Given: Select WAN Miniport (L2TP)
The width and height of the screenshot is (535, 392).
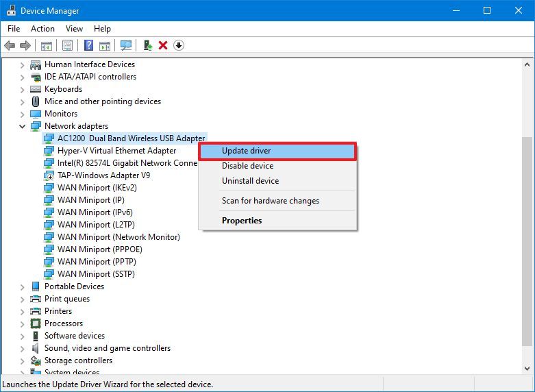Looking at the screenshot, I should click(96, 225).
